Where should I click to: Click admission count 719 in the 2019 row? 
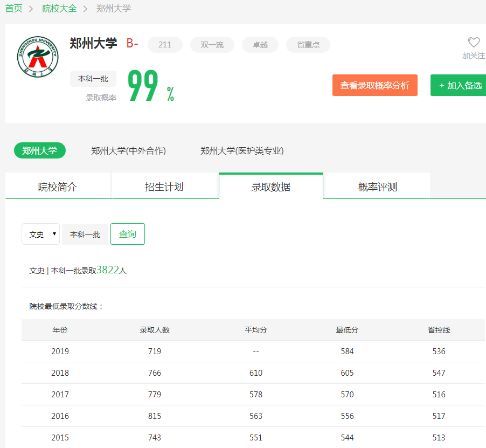pos(155,351)
